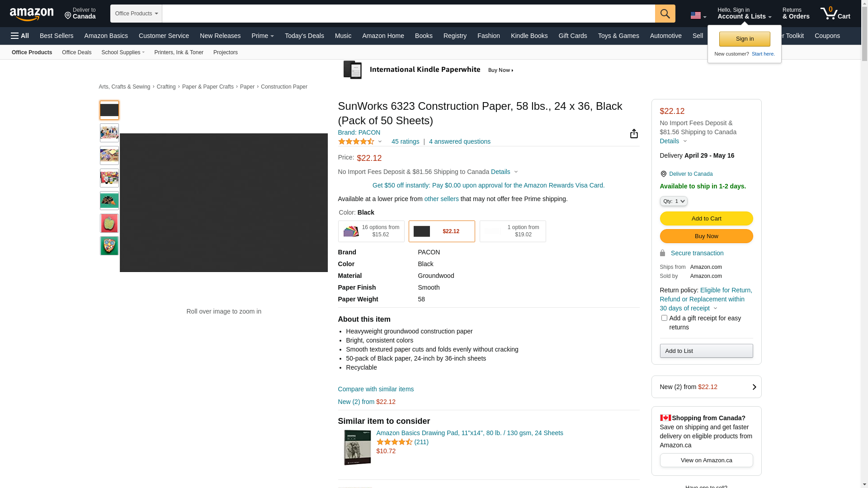Open the cart icon
Viewport: 868px width, 488px height.
tap(835, 14)
